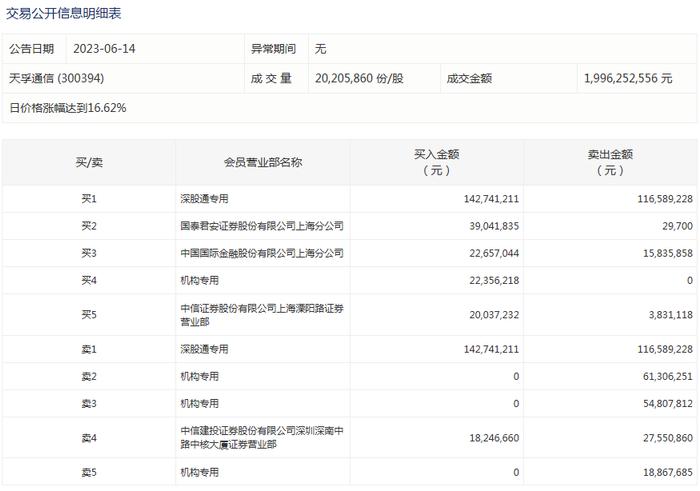Click the 卖出金额（元） column header
Image resolution: width=700 pixels, height=491 pixels.
pyautogui.click(x=610, y=162)
